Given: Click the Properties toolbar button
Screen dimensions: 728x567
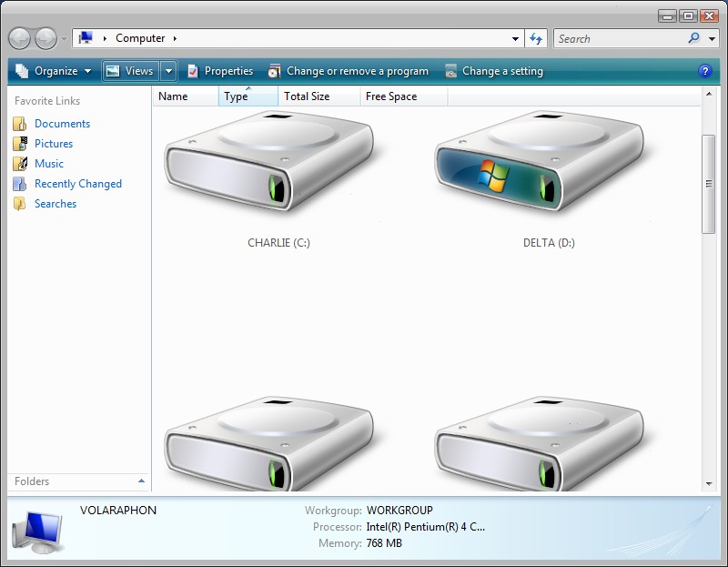Looking at the screenshot, I should pos(220,71).
